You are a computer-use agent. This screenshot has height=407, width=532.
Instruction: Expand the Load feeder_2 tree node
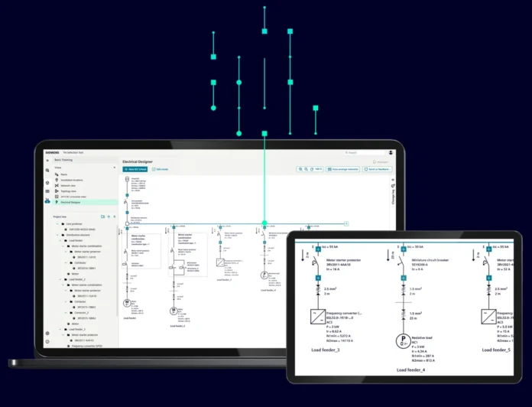62,279
